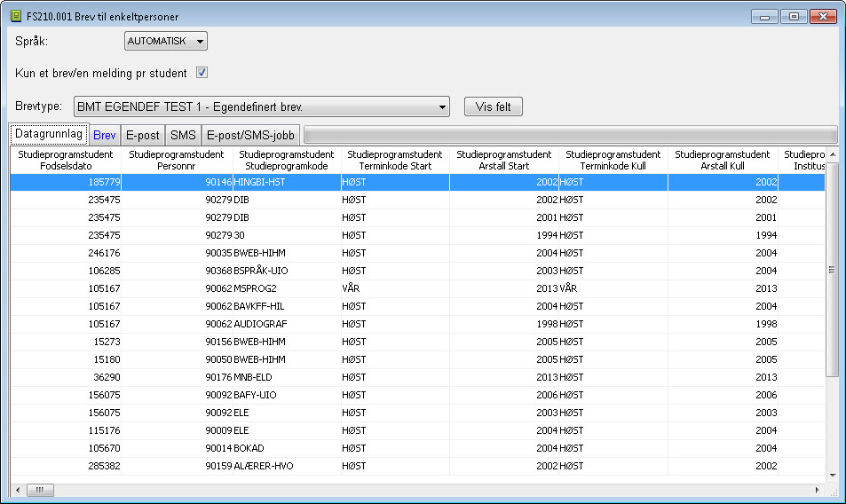
Task: Click the Fodselsdato column header
Action: click(66, 160)
